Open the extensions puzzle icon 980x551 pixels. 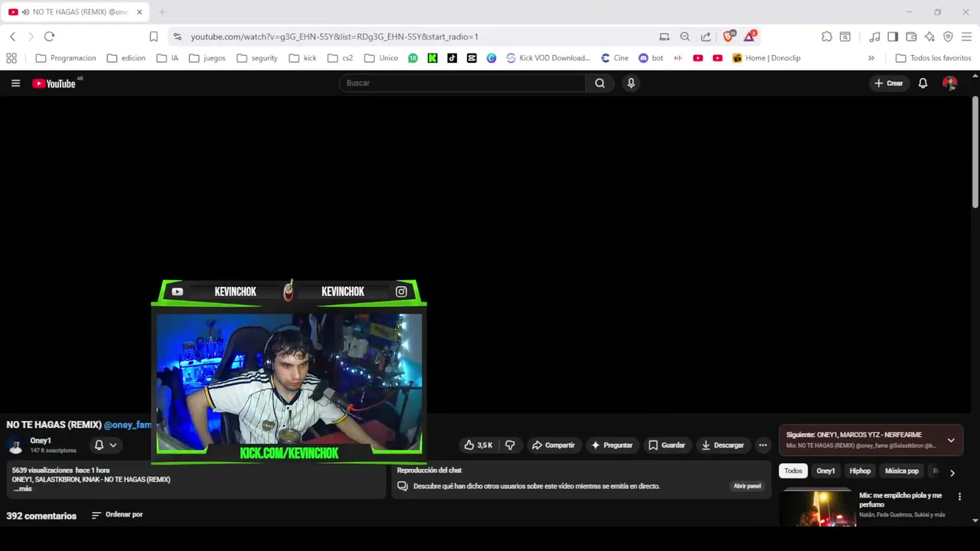(827, 37)
